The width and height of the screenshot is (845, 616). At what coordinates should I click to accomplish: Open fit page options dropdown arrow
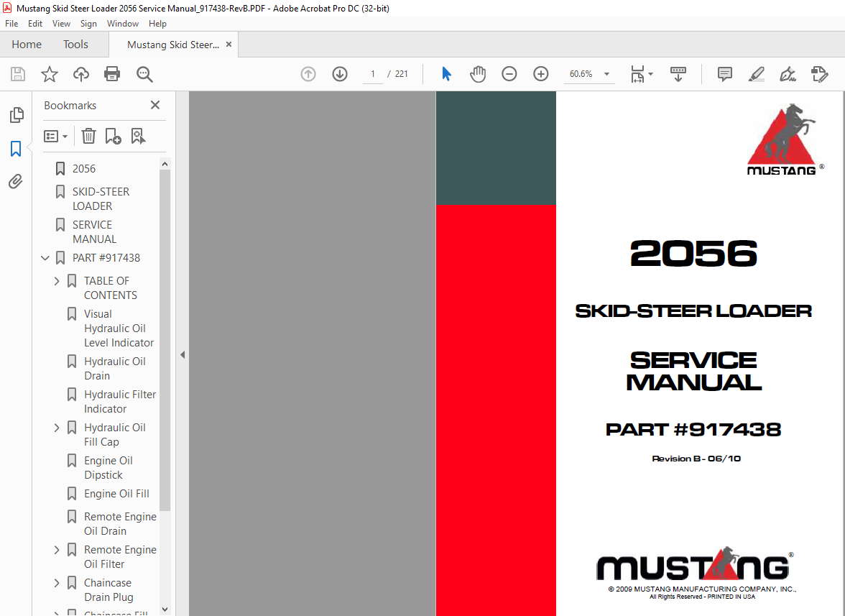(650, 74)
